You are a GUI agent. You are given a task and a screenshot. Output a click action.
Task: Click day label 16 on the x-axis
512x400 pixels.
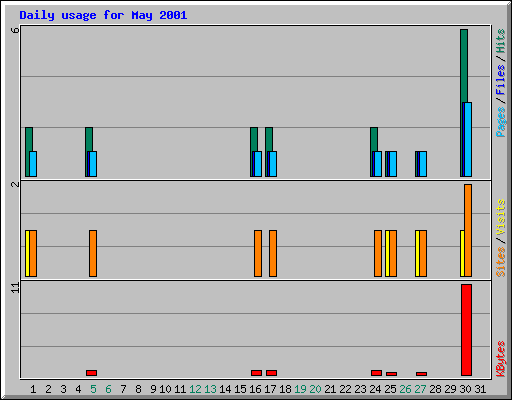coord(255,389)
